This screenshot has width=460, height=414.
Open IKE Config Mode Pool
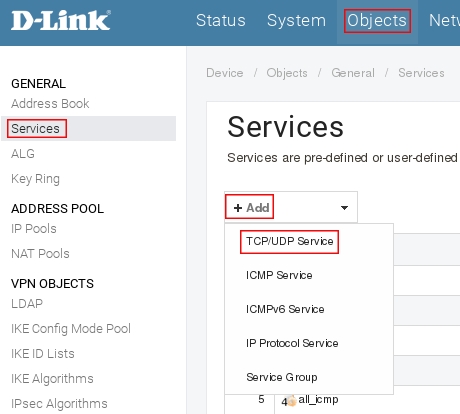pyautogui.click(x=71, y=329)
